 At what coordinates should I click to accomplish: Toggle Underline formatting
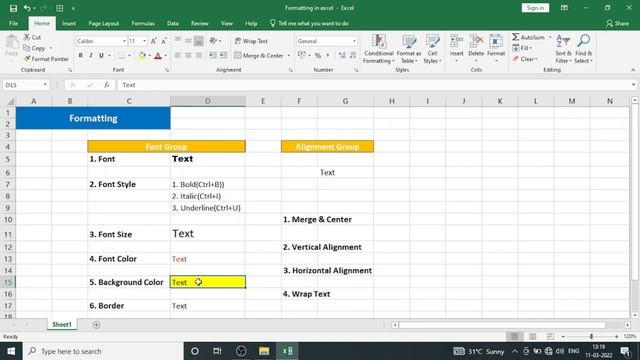click(x=101, y=56)
